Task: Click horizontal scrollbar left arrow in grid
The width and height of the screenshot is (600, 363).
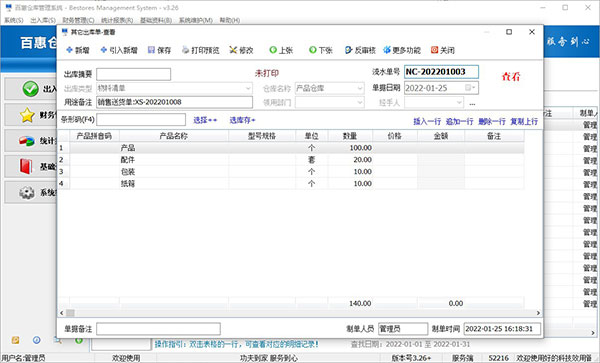Action: (62, 313)
